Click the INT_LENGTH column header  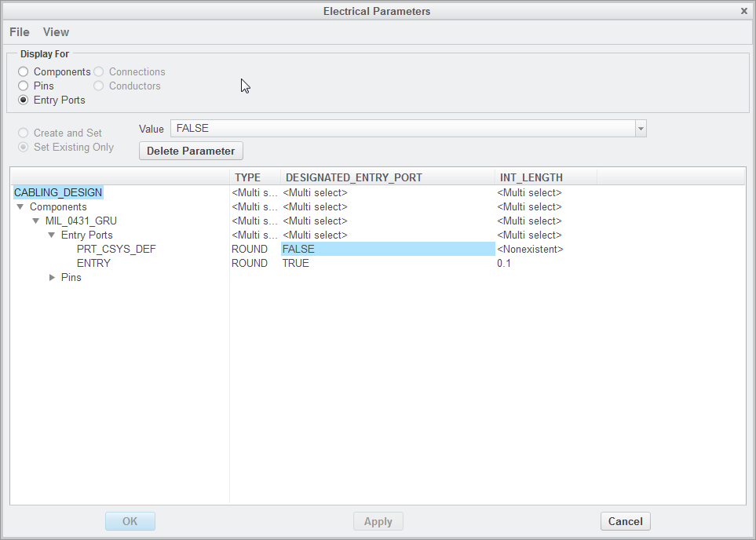[x=546, y=177]
